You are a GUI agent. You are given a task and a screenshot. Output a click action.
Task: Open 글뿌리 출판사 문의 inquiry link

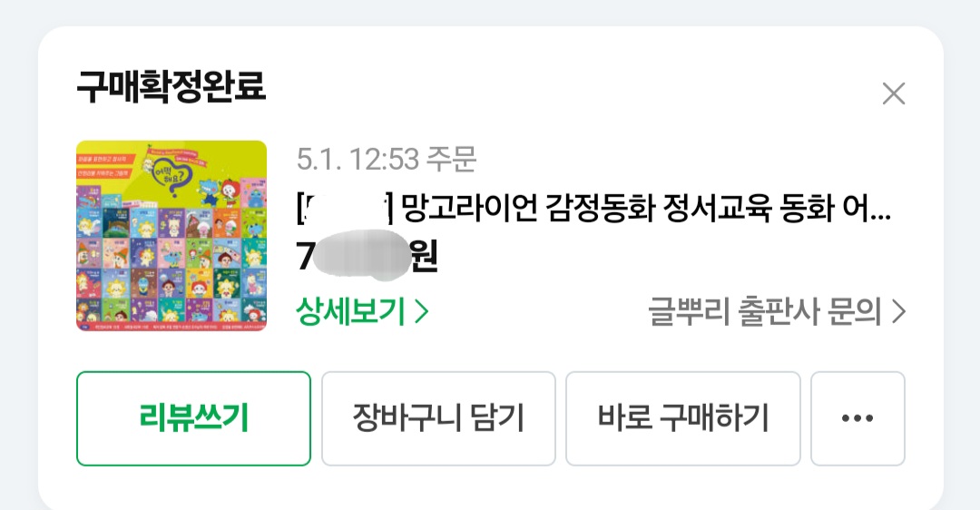777,312
